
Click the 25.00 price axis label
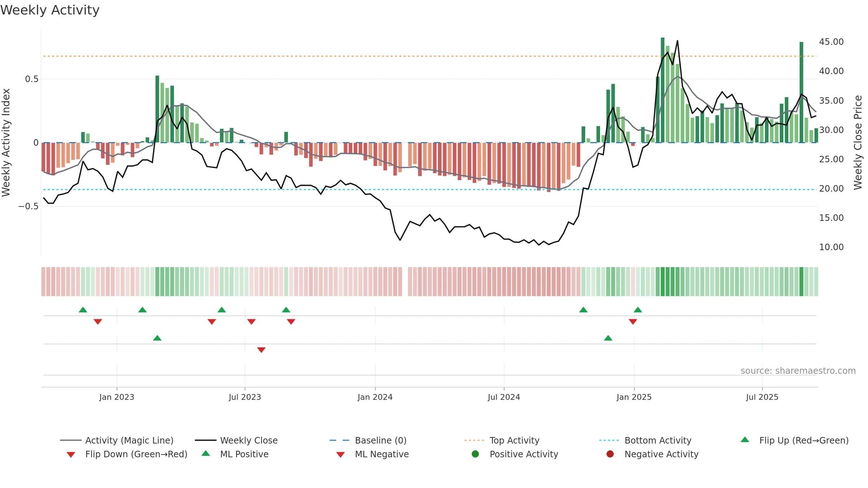coord(831,159)
